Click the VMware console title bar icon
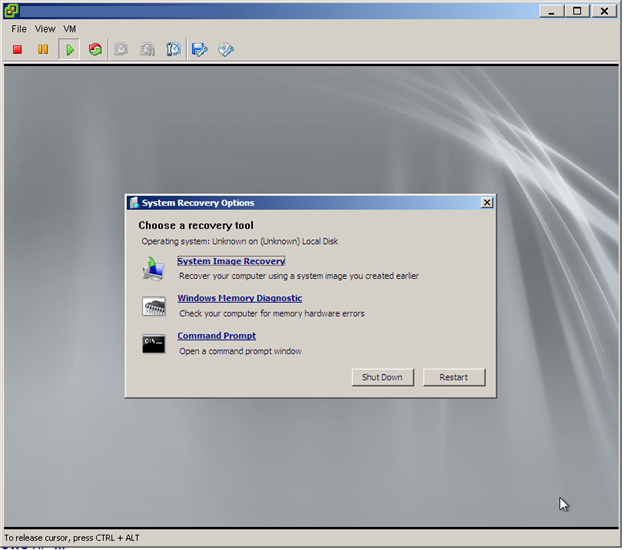624x550 pixels. click(x=11, y=11)
